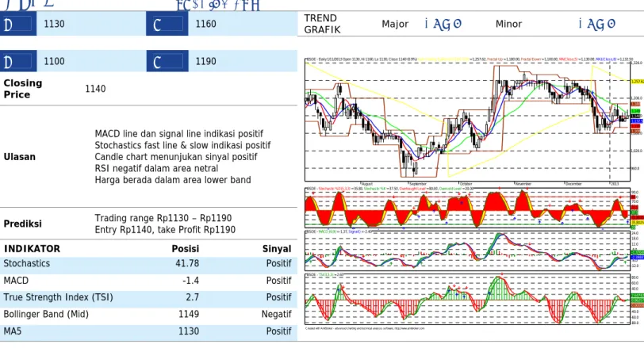Click the trend symbol next to Major
Screen dimensions: 644x348
click(443, 25)
